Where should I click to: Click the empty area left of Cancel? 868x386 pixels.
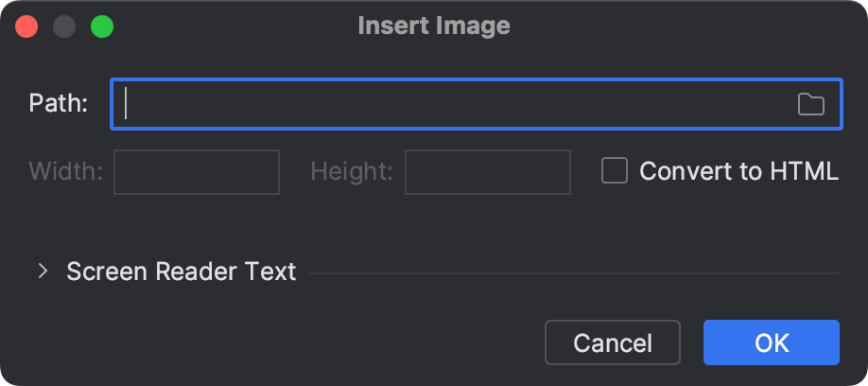tap(284, 342)
